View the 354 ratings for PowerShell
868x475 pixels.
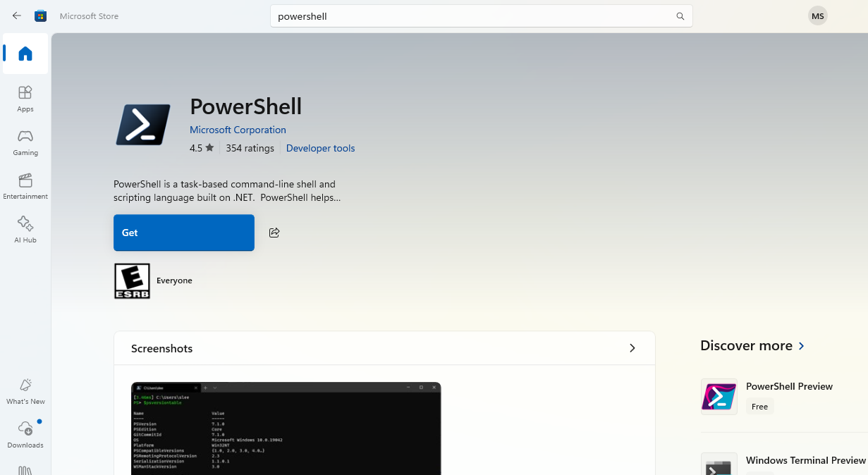tap(250, 148)
